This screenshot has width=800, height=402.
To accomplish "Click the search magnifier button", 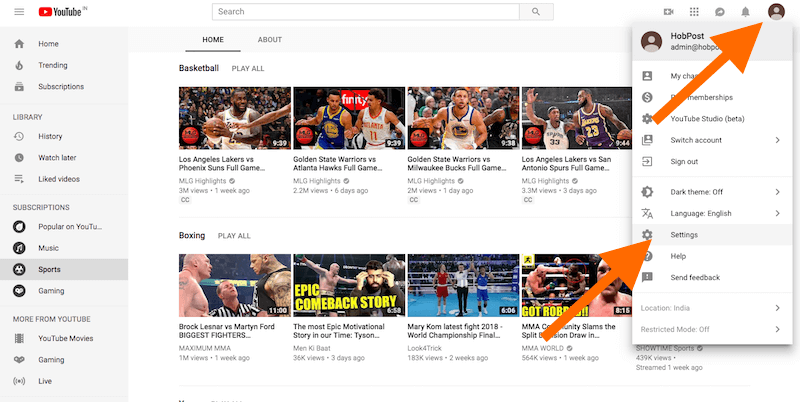I will 536,12.
